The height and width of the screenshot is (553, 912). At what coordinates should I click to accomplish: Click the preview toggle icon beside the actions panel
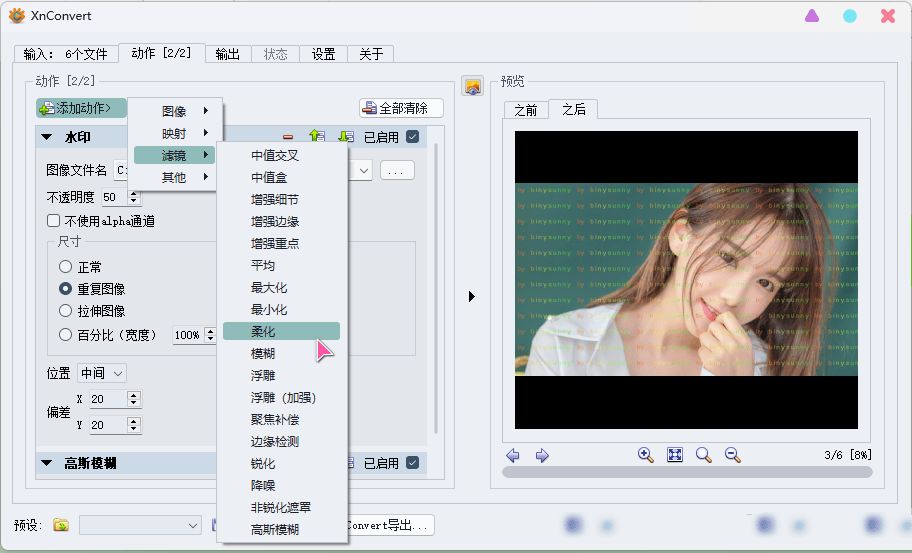point(472,86)
